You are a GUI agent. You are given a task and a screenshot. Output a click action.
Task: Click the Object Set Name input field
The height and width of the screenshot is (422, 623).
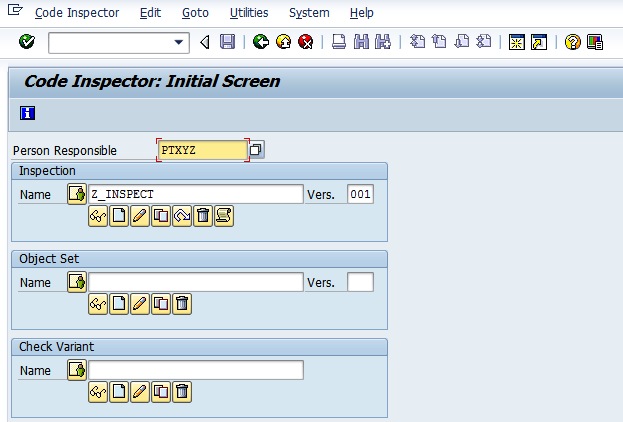(196, 282)
